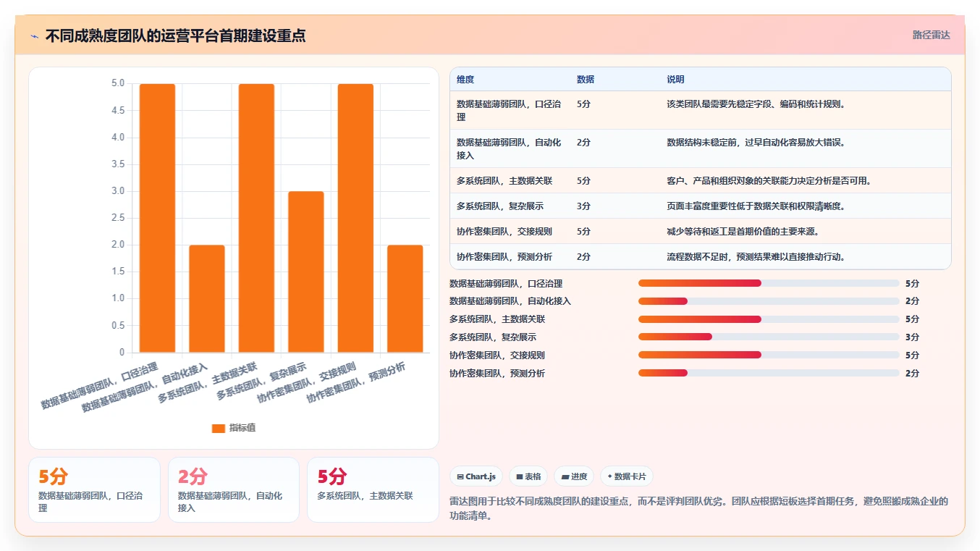Click the chart bar for 多系统团队，主数据关联
Screen dimensions: 980x551
tap(256, 218)
